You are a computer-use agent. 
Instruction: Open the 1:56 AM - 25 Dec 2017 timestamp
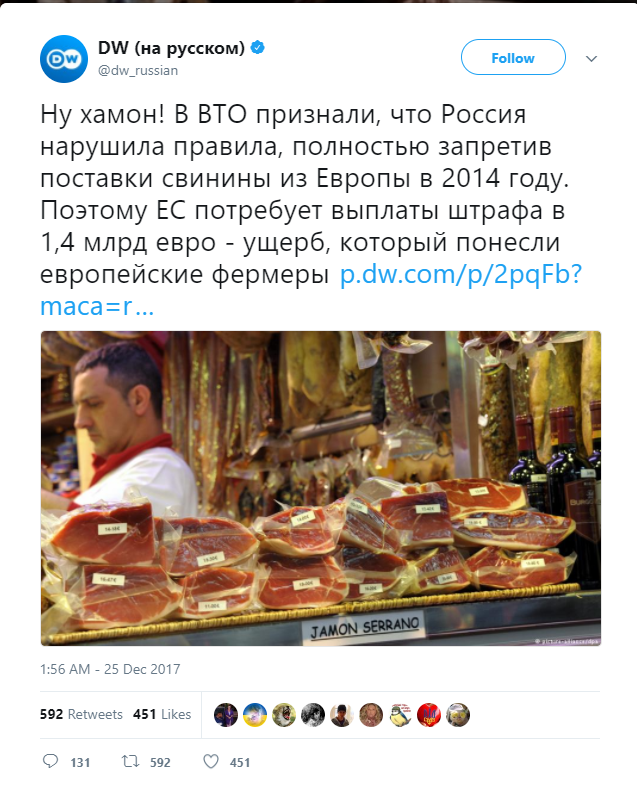[110, 669]
